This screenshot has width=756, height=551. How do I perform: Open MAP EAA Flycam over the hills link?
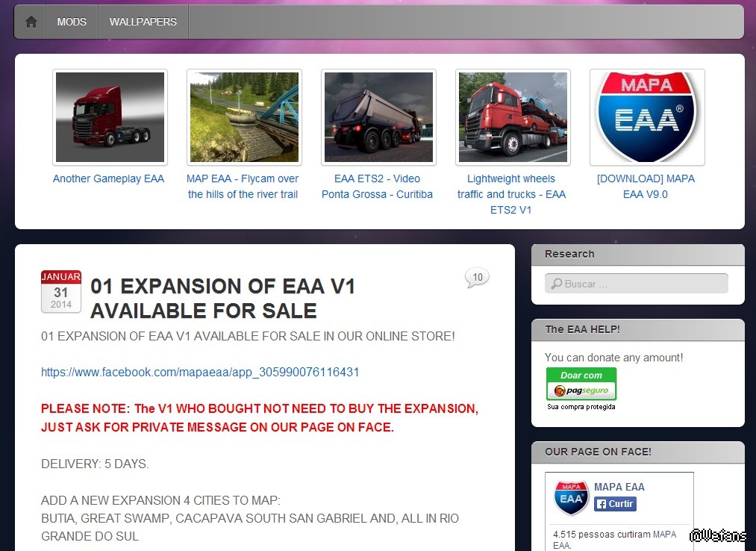243,186
